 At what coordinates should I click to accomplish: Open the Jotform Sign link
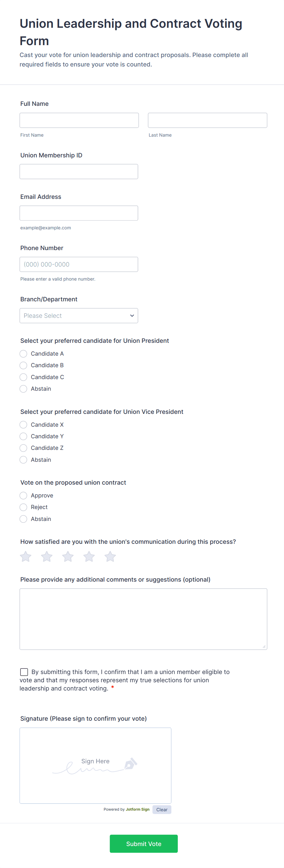pos(137,809)
